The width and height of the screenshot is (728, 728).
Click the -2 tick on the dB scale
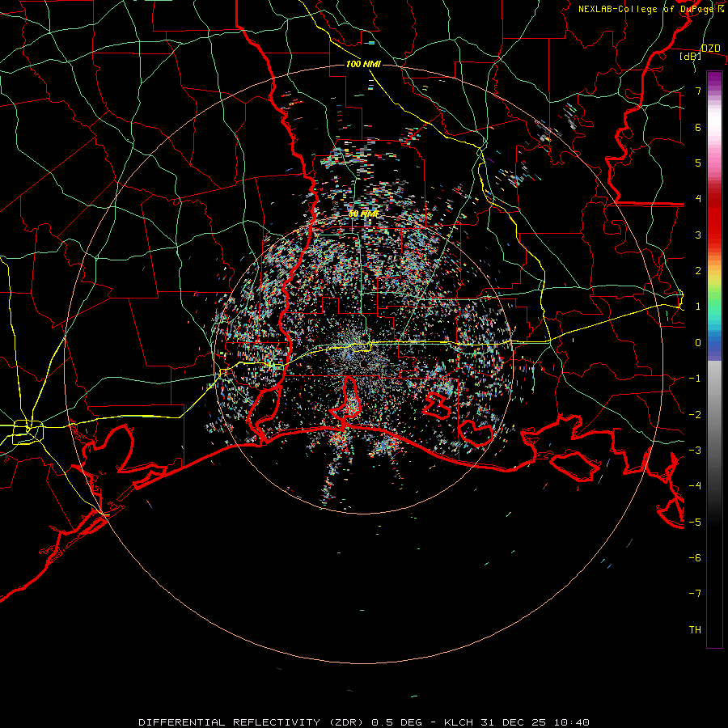tap(695, 415)
